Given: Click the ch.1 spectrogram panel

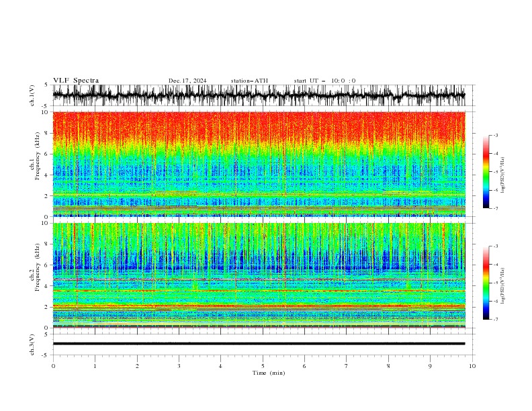Looking at the screenshot, I should pos(259,164).
